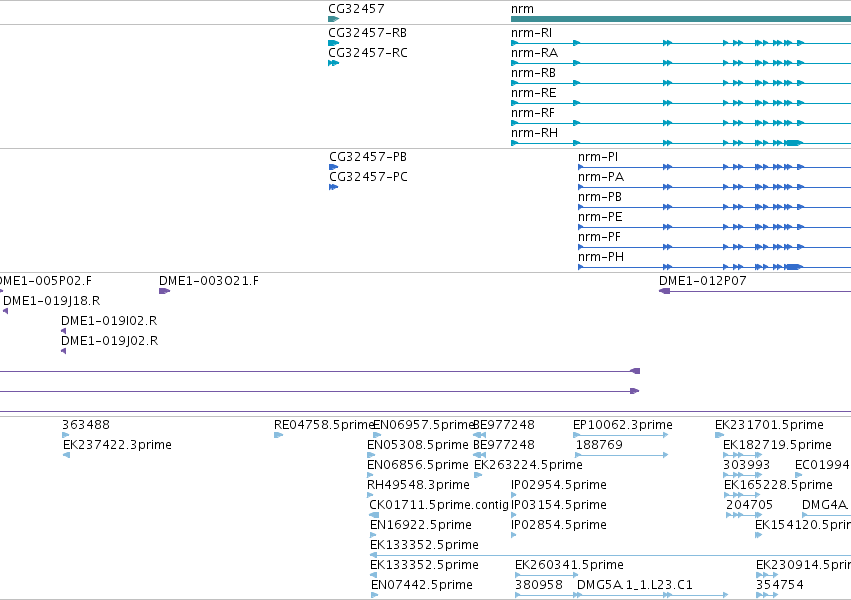Click the nrm gene label

tap(522, 9)
